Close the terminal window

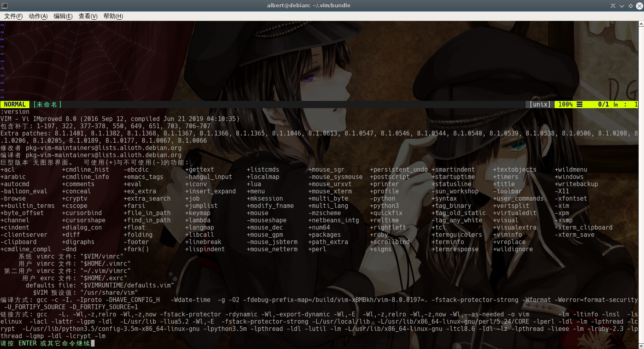click(639, 6)
